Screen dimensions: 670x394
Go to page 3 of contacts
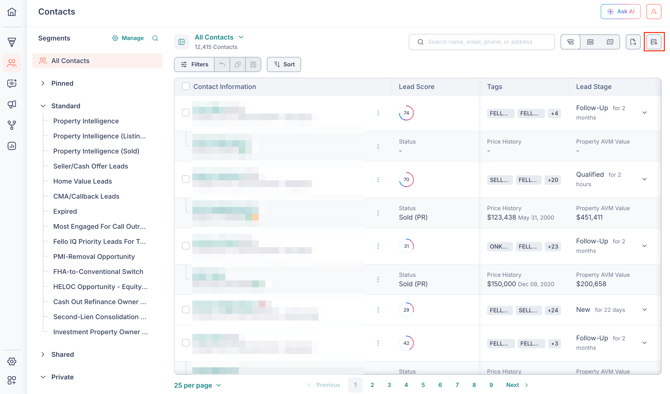pos(389,385)
